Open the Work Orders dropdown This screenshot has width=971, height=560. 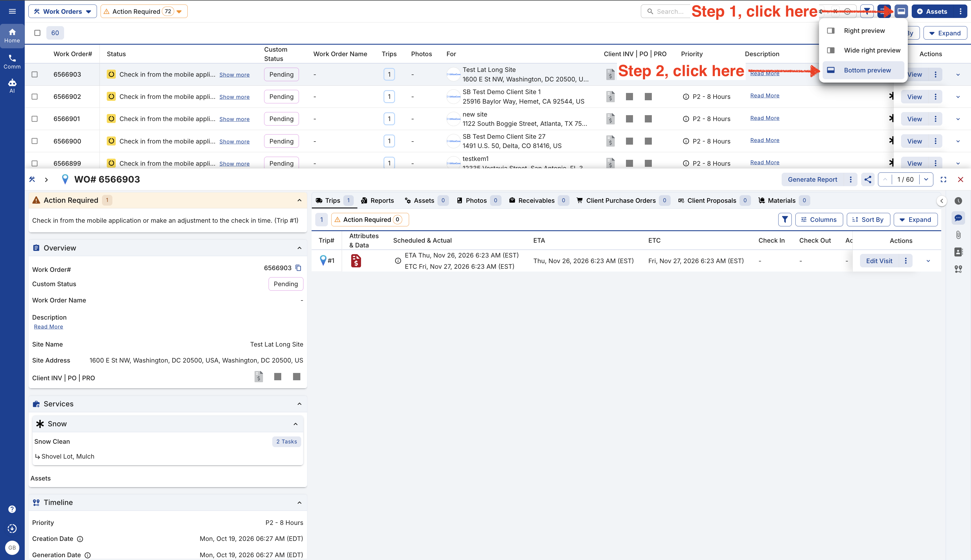(x=63, y=11)
